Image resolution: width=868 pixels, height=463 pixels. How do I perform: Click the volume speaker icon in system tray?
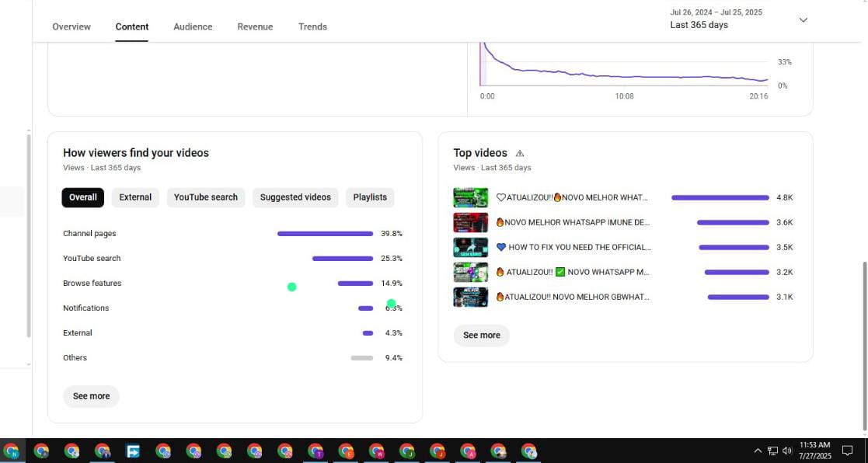787,451
